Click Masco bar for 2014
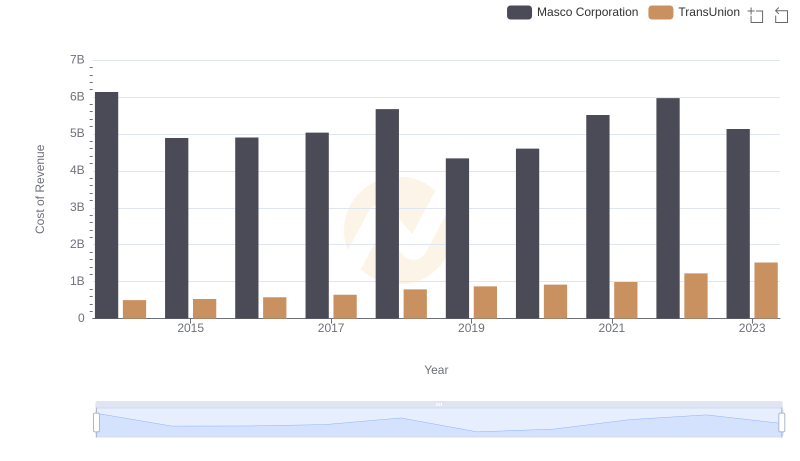The width and height of the screenshot is (800, 461). (107, 206)
